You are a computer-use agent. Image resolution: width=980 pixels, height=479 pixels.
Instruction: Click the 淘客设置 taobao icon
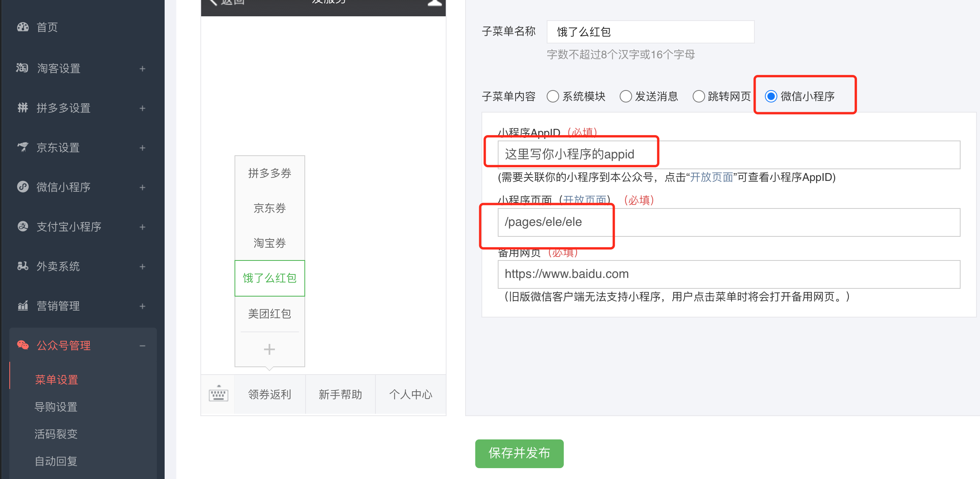[22, 68]
